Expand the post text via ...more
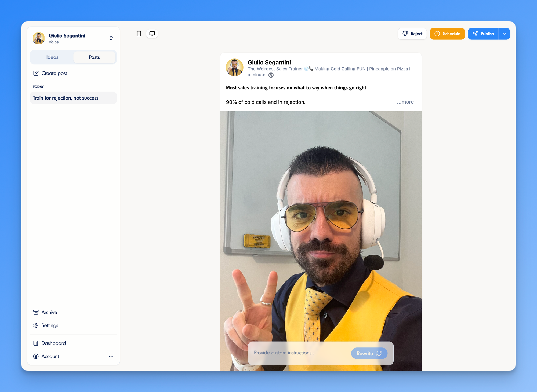537x392 pixels. click(x=405, y=102)
